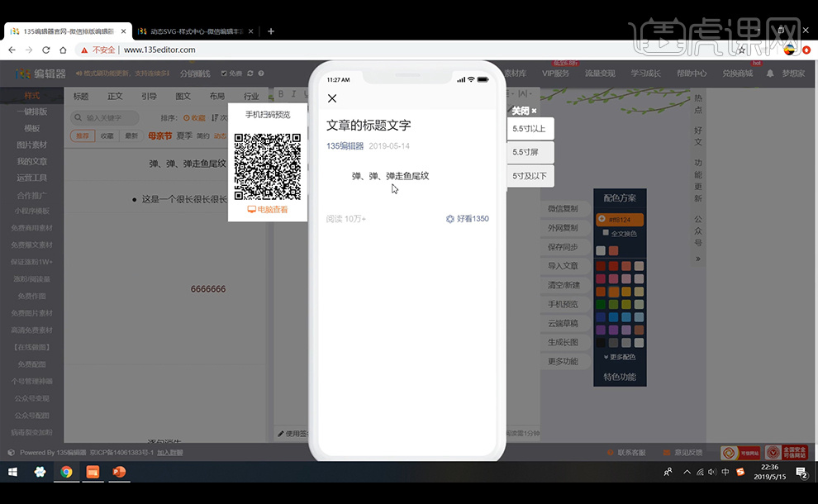Open 流量变现 in the top navigation

coord(600,74)
